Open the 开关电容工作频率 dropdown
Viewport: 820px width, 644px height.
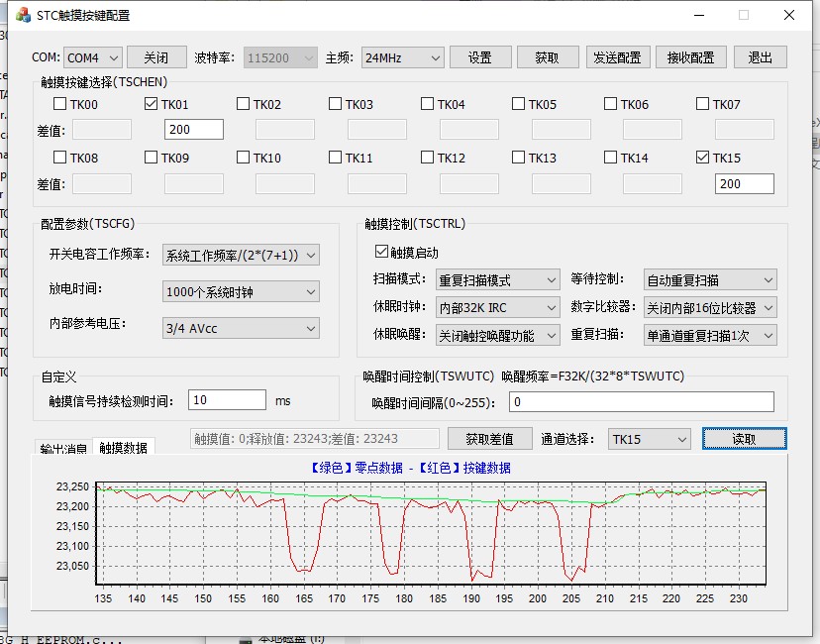241,256
